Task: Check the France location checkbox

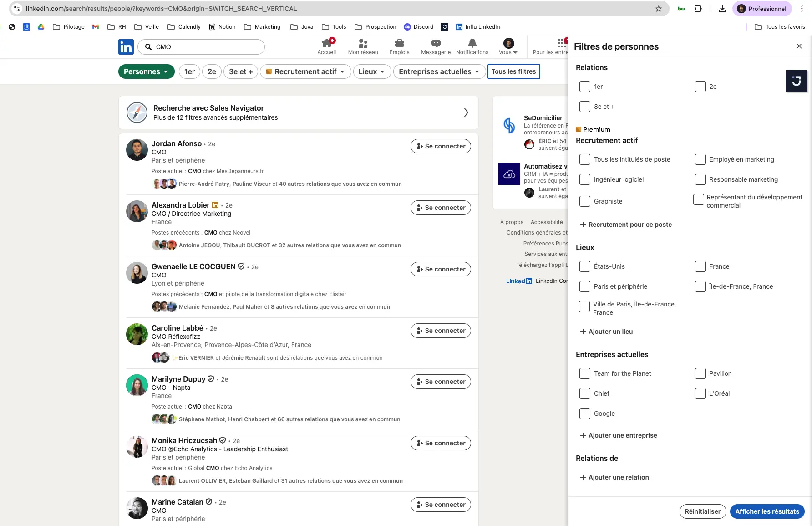Action: point(700,266)
